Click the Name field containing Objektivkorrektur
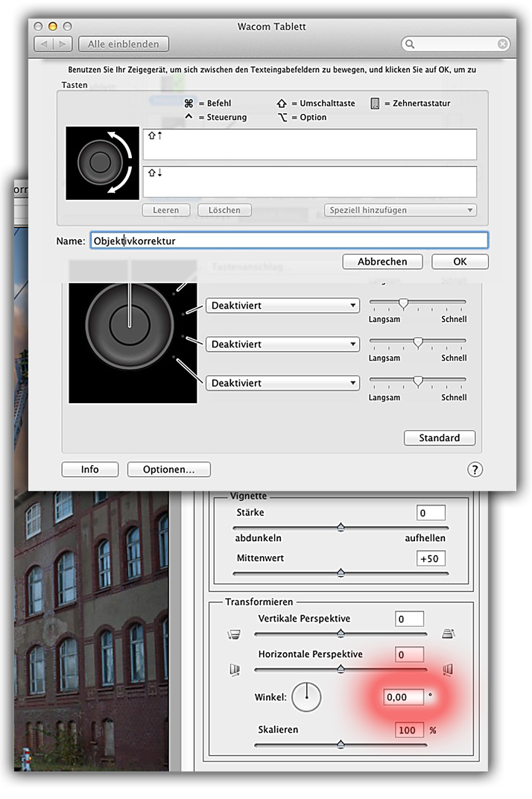 click(289, 241)
